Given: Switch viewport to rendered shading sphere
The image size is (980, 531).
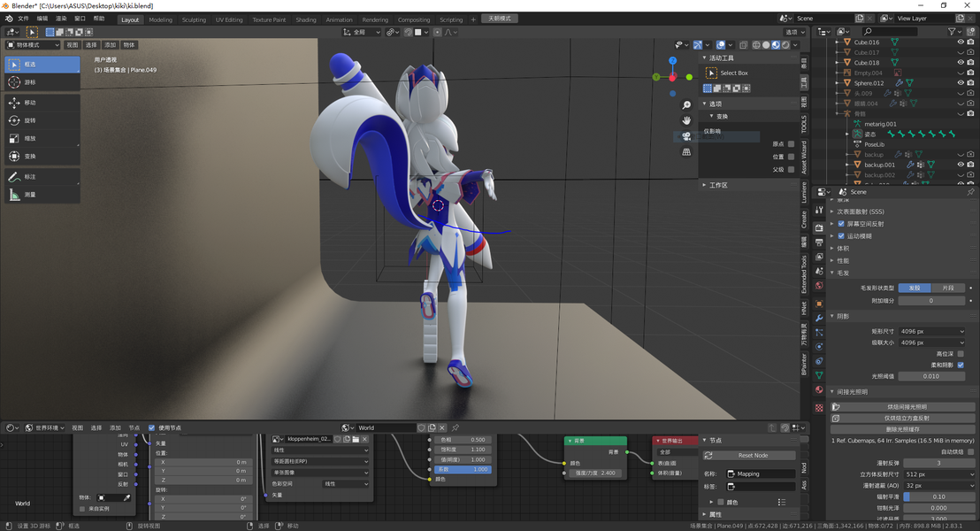Looking at the screenshot, I should tap(785, 45).
